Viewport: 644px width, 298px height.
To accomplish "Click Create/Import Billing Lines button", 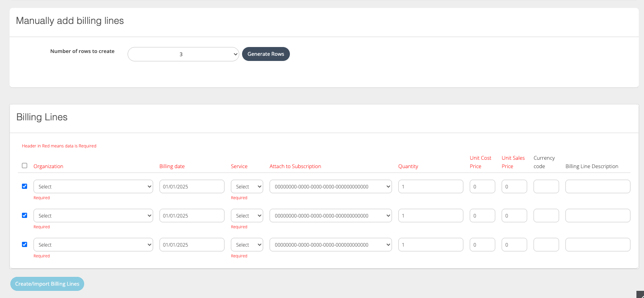I will point(47,284).
